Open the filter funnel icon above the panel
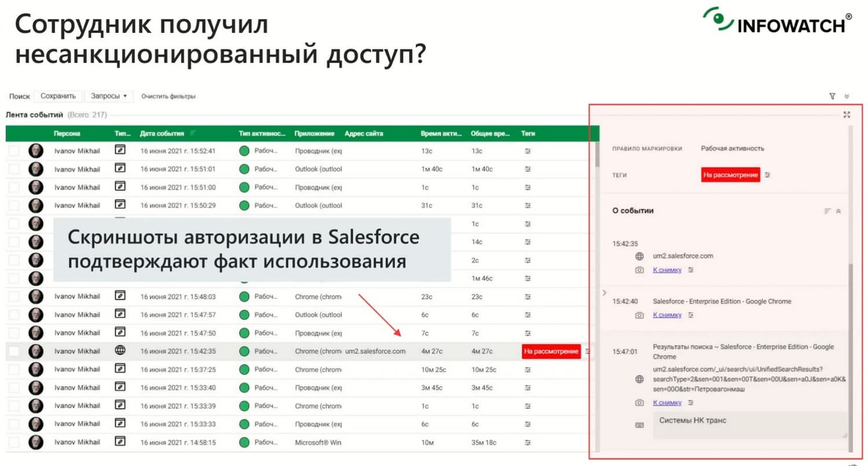Screen dimensions: 868x466 (832, 96)
